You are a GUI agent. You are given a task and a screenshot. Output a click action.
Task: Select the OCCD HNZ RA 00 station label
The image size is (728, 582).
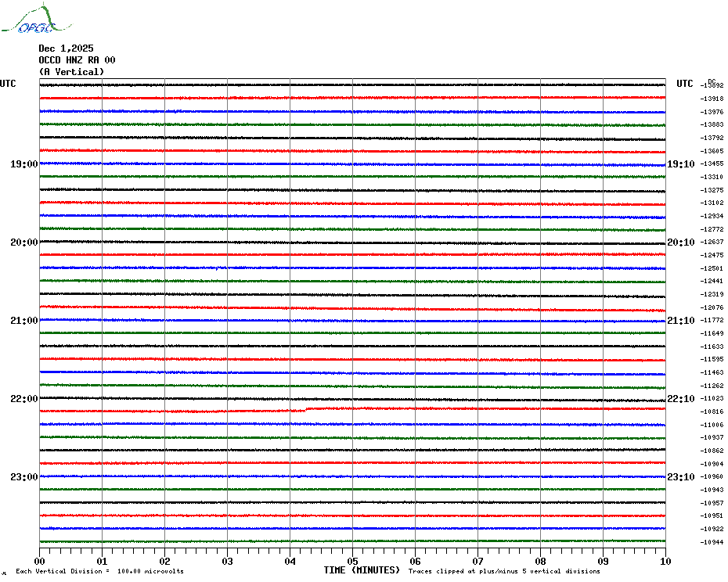tap(77, 60)
